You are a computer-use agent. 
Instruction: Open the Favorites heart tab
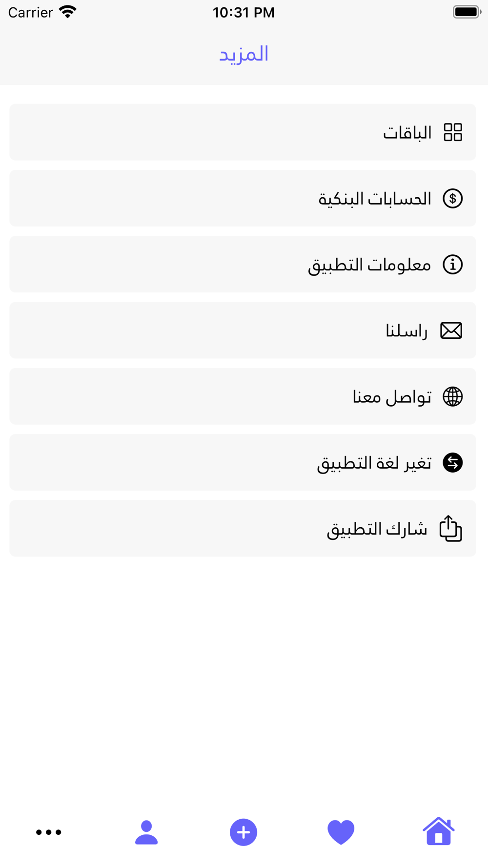click(341, 832)
